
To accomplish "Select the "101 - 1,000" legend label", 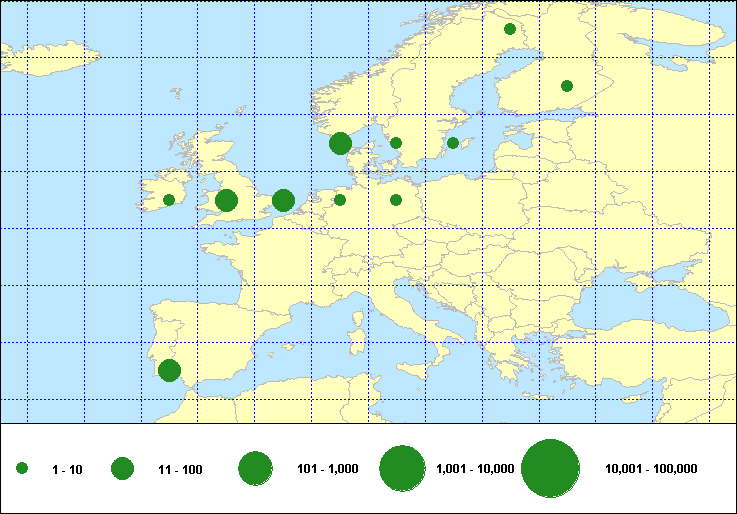I will [329, 469].
